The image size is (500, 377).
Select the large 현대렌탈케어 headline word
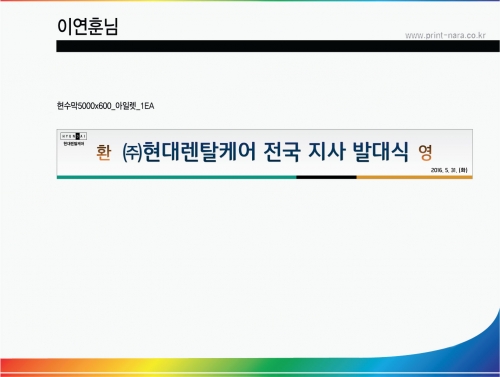point(199,152)
